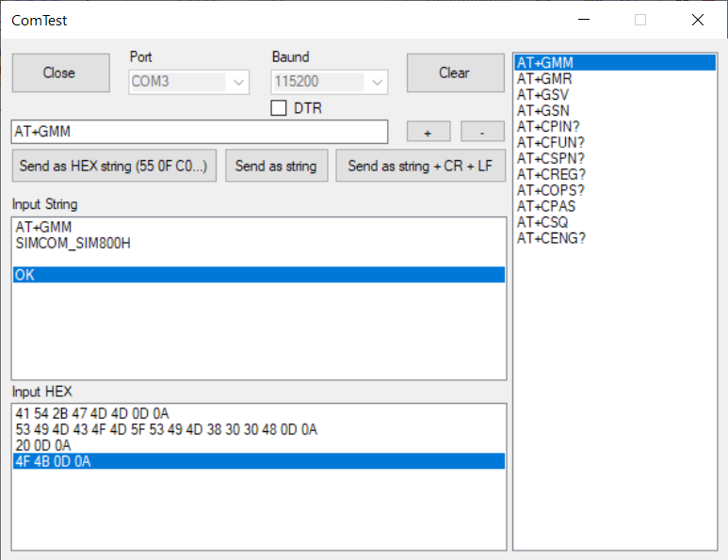Viewport: 728px width, 560px height.
Task: Select AT+GMR in the command list
Action: [x=544, y=79]
